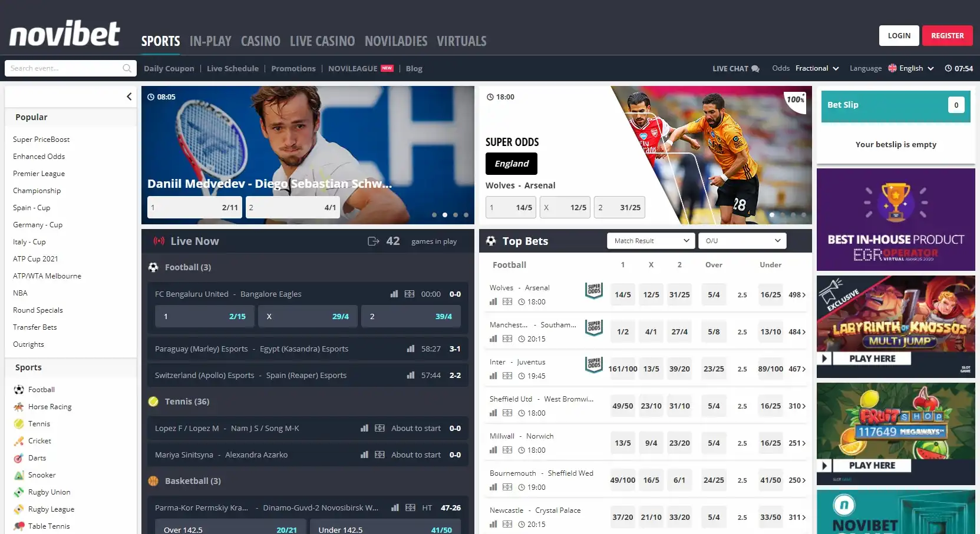
Task: Open stats icon for FC Bengaluru United match
Action: pyautogui.click(x=394, y=294)
